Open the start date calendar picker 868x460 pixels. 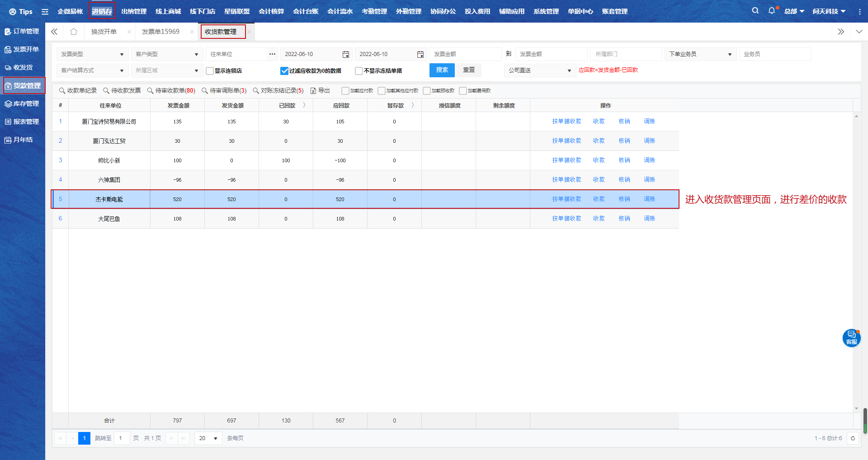tap(346, 54)
